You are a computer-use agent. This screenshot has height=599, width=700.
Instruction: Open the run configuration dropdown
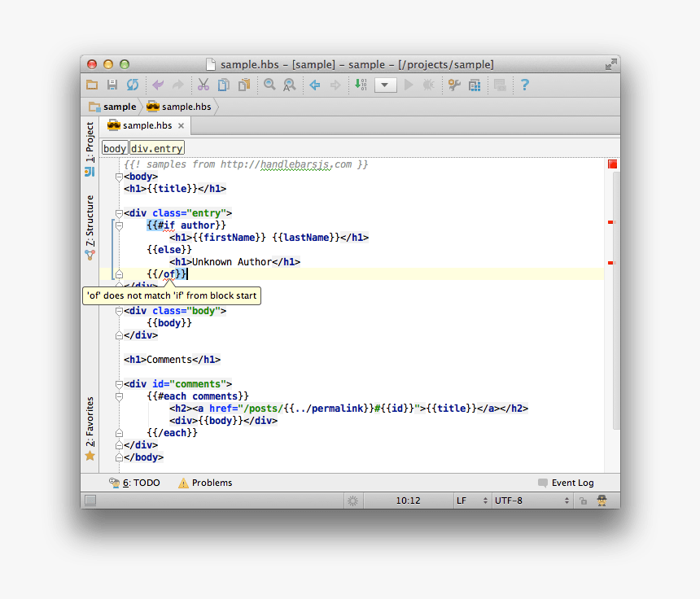point(386,85)
